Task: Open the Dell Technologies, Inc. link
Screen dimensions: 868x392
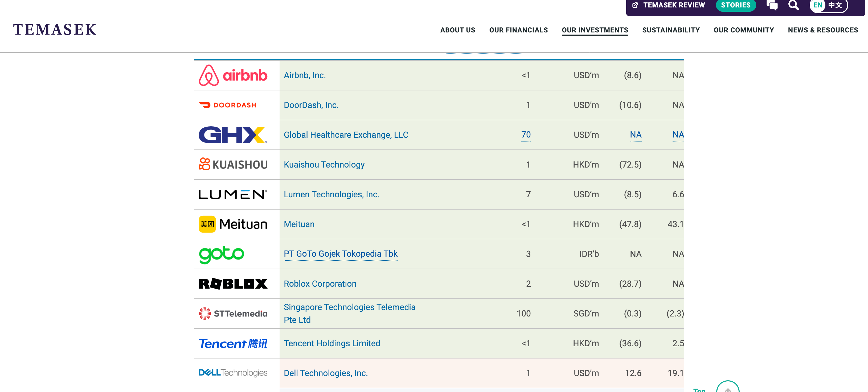Action: click(x=325, y=373)
